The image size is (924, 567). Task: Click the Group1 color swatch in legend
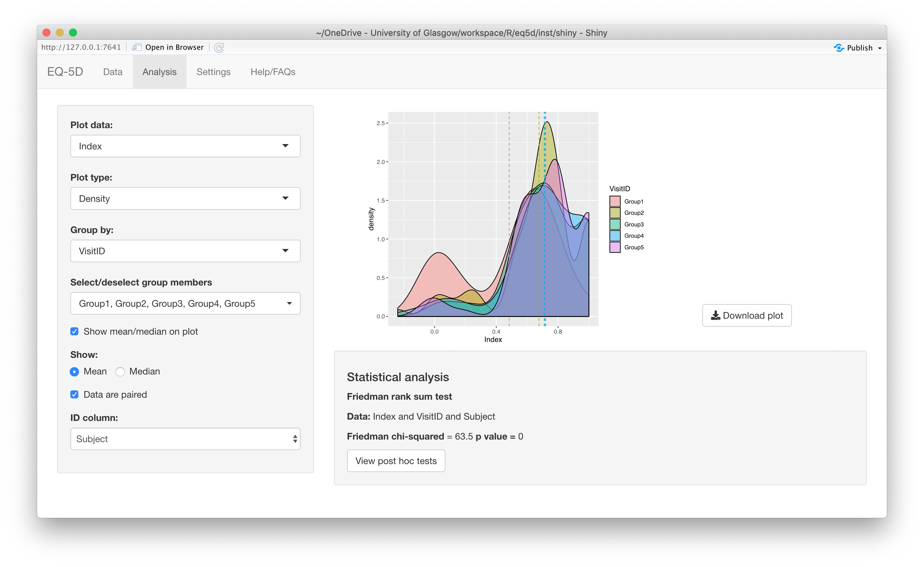click(614, 201)
